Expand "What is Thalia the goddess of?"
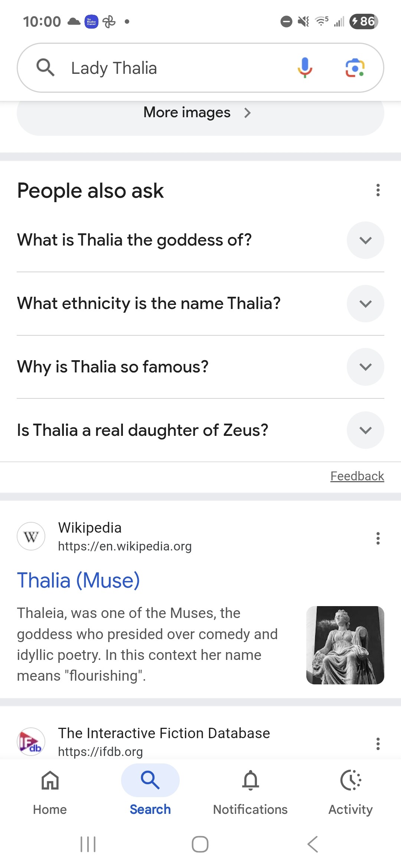Viewport: 401px width, 868px height. coord(365,240)
